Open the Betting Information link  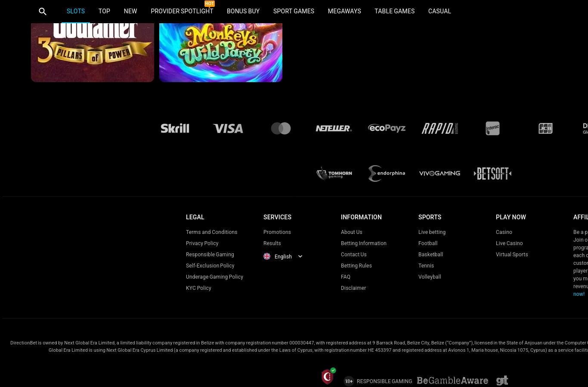point(364,243)
